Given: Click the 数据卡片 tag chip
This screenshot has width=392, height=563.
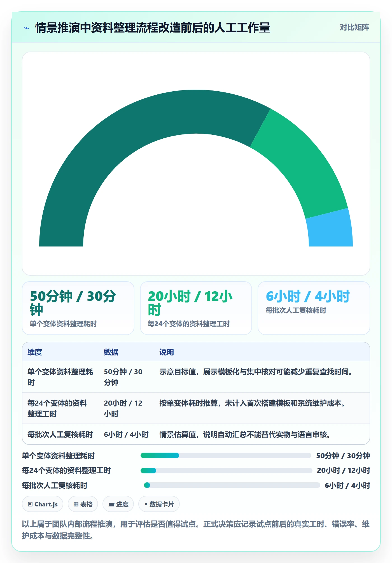Looking at the screenshot, I should [159, 504].
